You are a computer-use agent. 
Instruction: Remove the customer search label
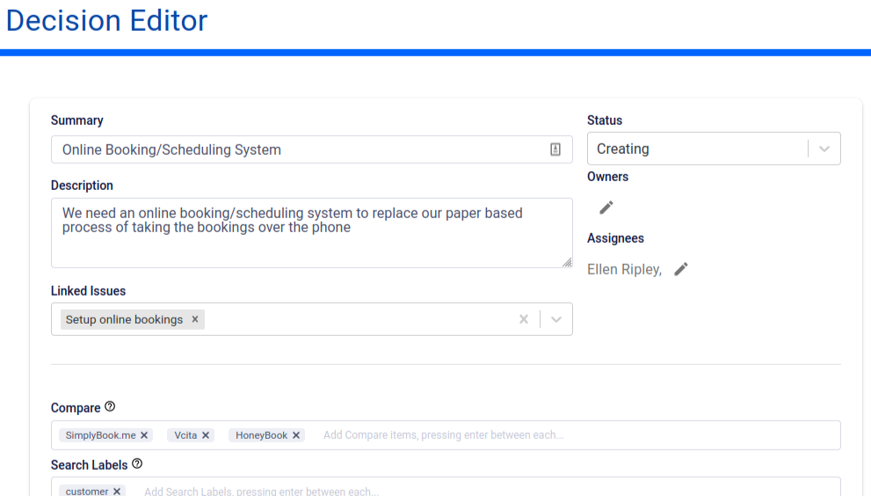[117, 491]
